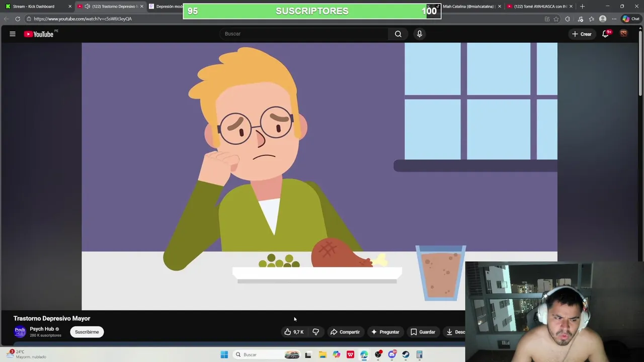Close the Tomé AYAHUASCA tab
The height and width of the screenshot is (362, 644).
click(571, 6)
